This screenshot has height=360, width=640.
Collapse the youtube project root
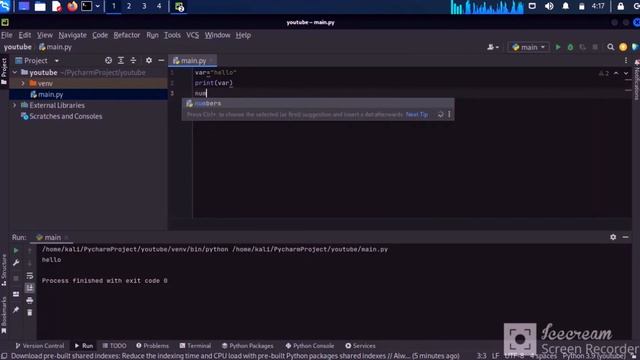pyautogui.click(x=15, y=72)
